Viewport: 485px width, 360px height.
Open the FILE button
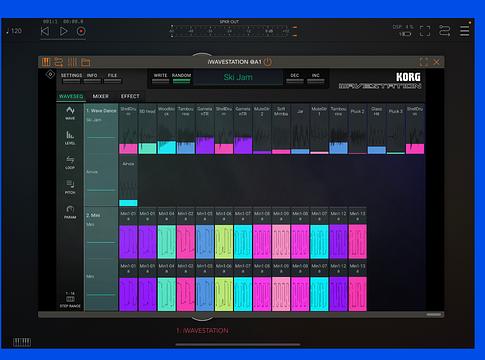point(112,78)
